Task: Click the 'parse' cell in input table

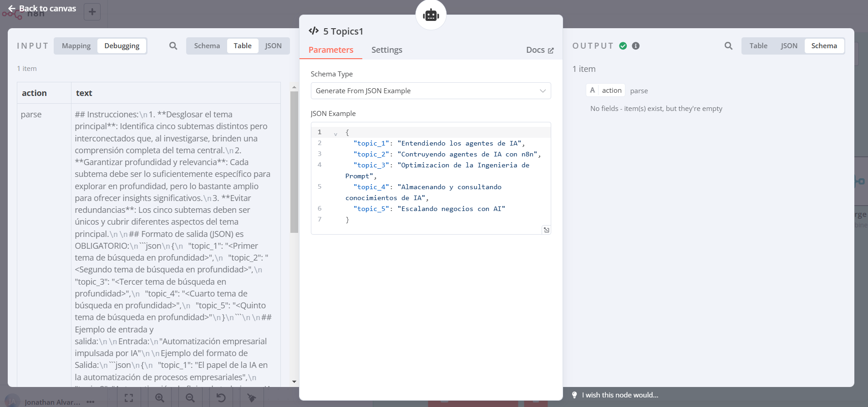Action: [x=31, y=115]
